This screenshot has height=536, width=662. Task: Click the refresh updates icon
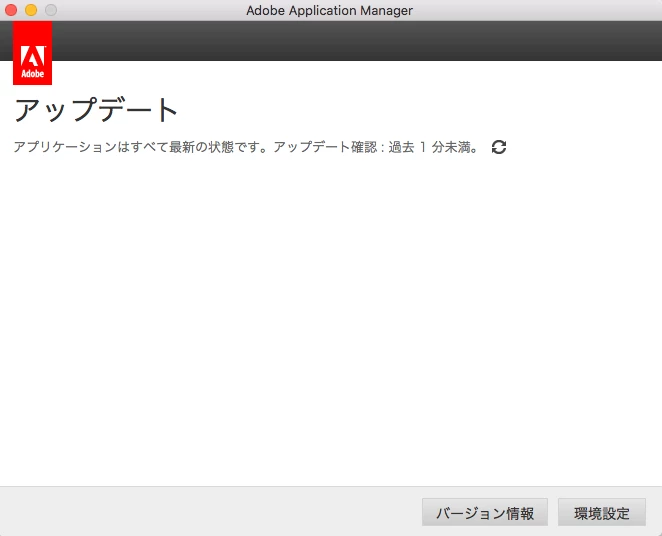(x=499, y=147)
